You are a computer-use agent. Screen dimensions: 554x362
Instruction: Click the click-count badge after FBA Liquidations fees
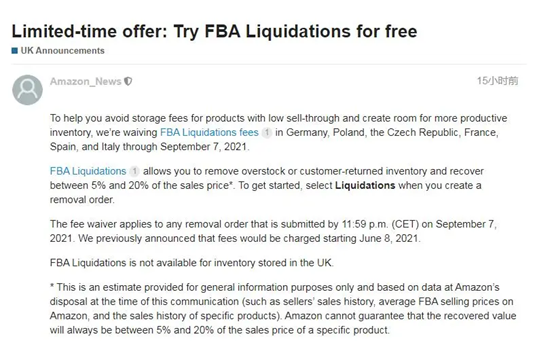[x=267, y=133]
